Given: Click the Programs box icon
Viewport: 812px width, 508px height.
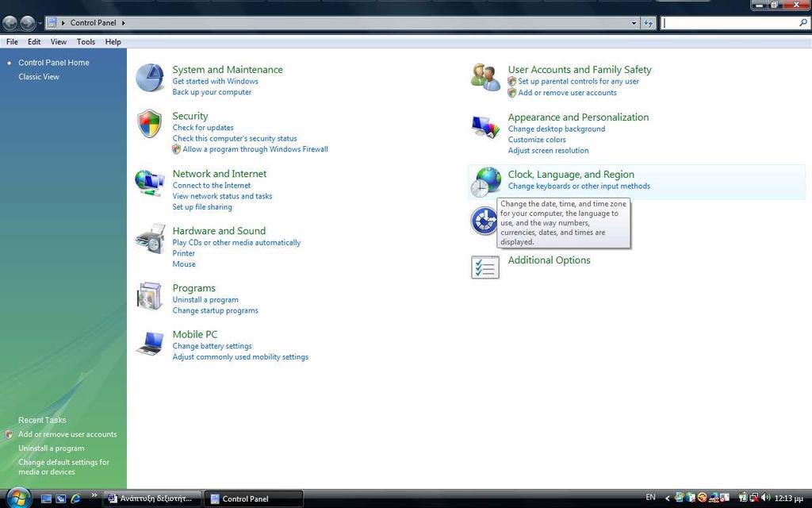Looking at the screenshot, I should click(x=150, y=296).
